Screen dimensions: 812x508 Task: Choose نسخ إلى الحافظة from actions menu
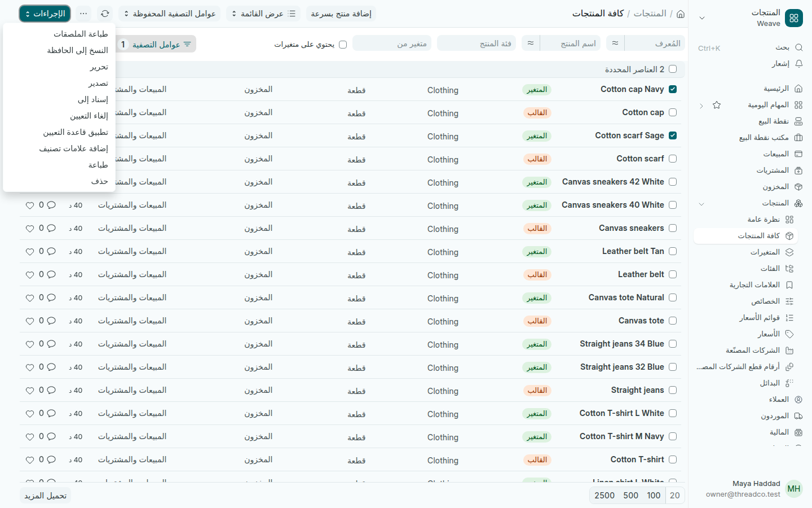(x=59, y=50)
